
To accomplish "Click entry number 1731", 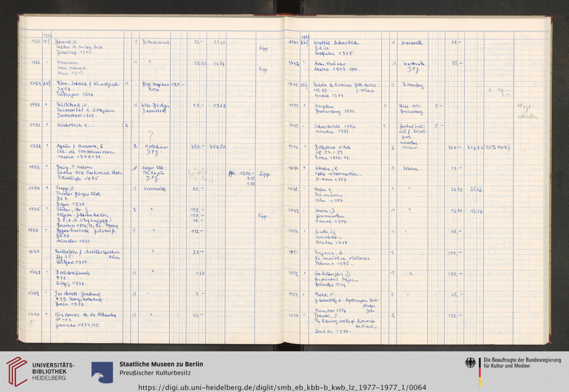I will tap(35, 125).
